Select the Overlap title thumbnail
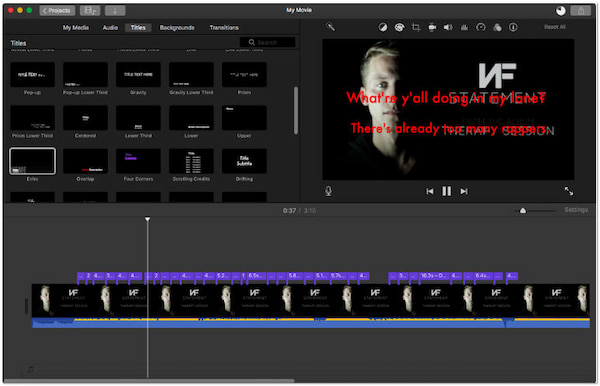Viewport: 600px width, 386px height. (85, 161)
